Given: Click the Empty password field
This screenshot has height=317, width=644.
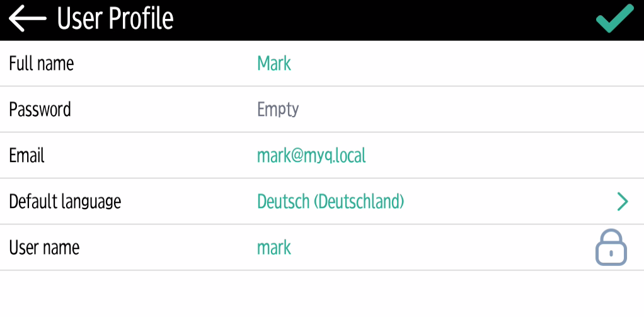Looking at the screenshot, I should click(x=278, y=110).
